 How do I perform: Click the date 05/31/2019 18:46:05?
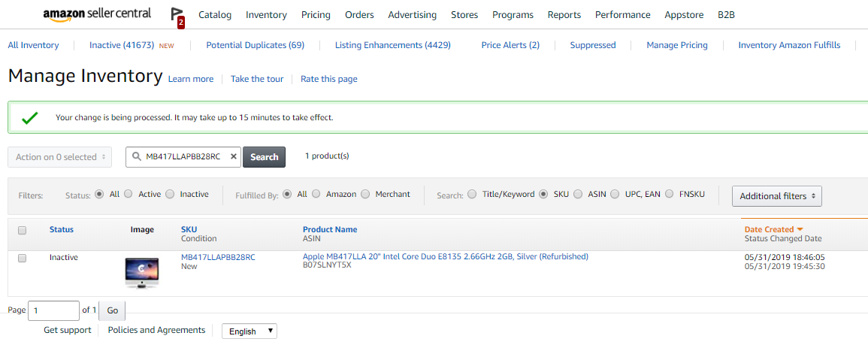[785, 257]
